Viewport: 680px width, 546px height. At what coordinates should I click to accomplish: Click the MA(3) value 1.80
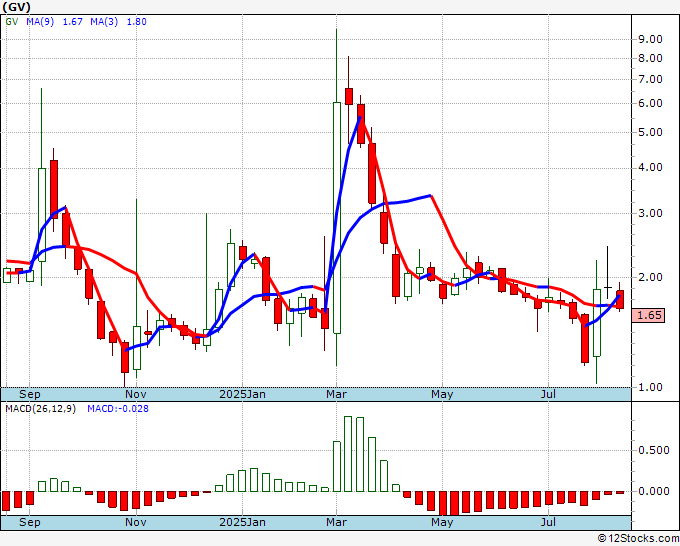click(x=136, y=22)
